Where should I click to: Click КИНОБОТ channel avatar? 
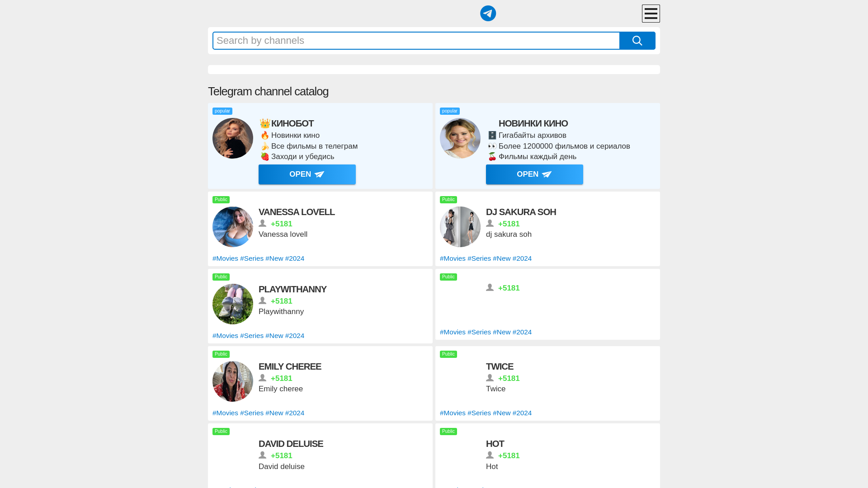click(x=233, y=138)
